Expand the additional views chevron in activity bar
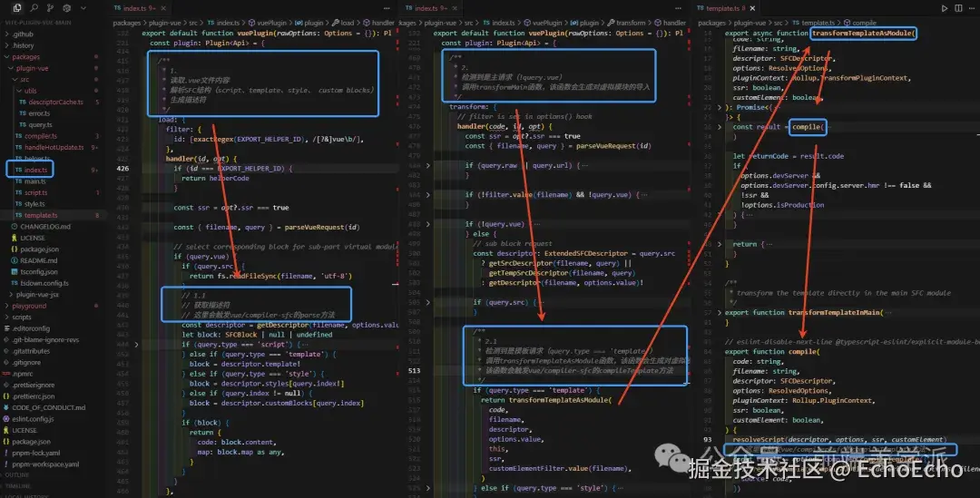 (x=83, y=8)
